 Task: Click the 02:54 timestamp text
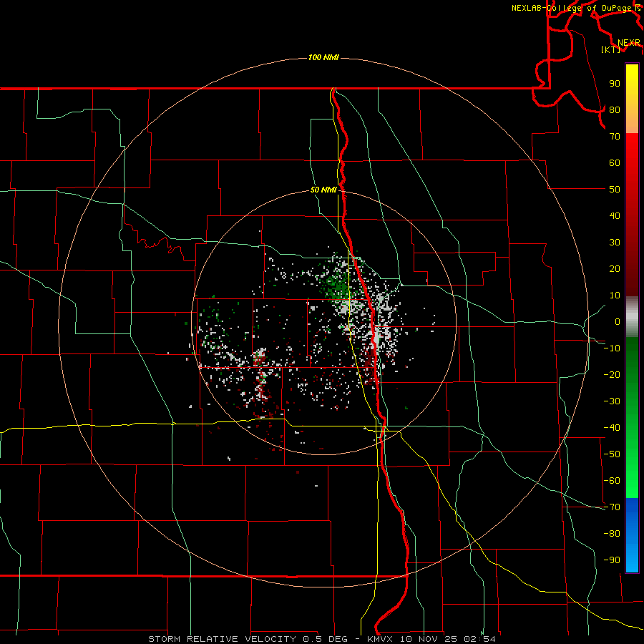(x=479, y=639)
